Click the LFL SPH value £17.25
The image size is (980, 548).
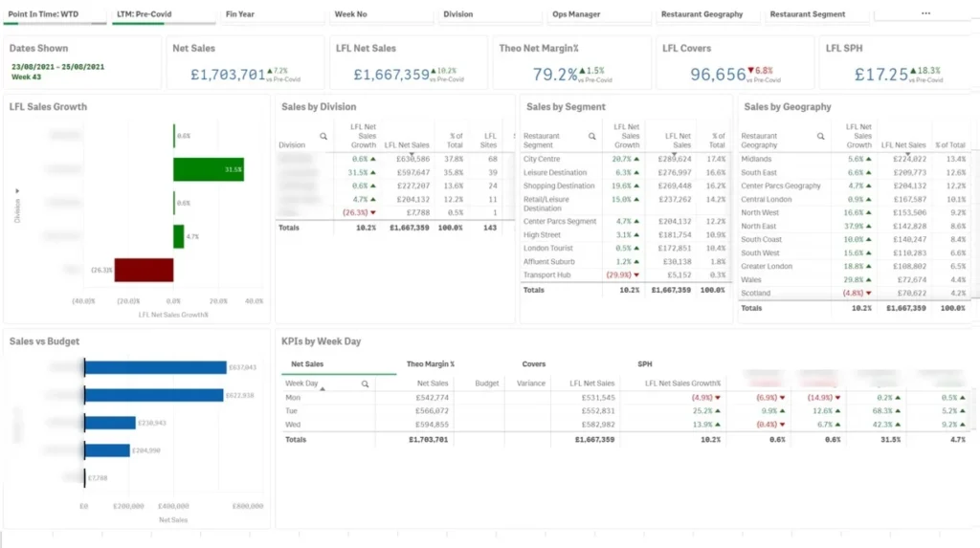tap(881, 75)
